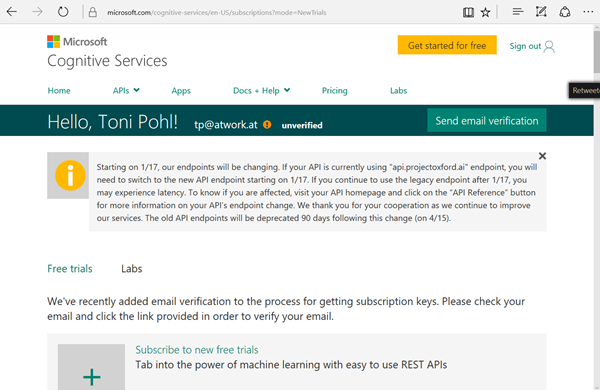Open the Labs navigation link in header
Image resolution: width=600 pixels, height=390 pixels.
(398, 91)
